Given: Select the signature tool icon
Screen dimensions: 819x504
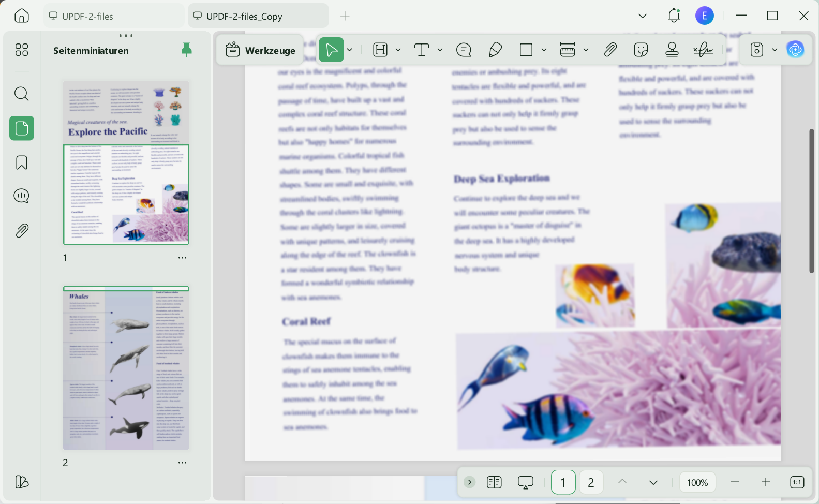Looking at the screenshot, I should (x=703, y=50).
